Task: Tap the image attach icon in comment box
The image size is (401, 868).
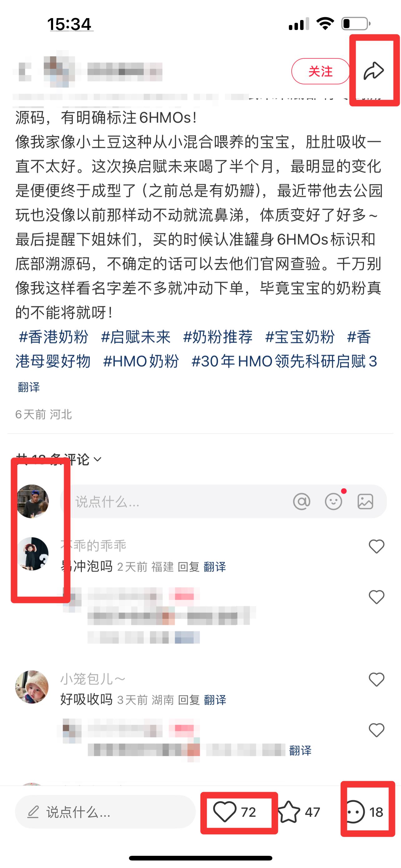Action: pos(365,502)
